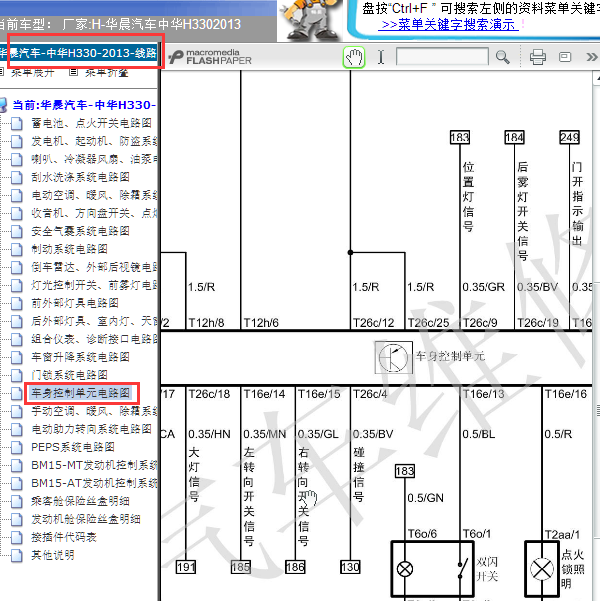Open 其他说明

(x=53, y=555)
